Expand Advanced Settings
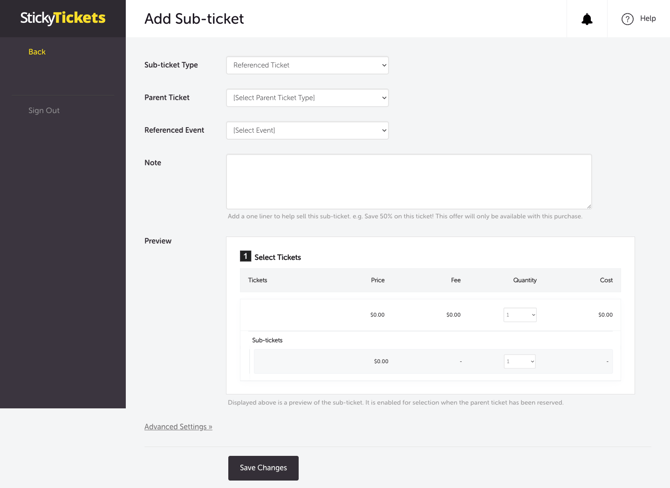Viewport: 670px width, 488px height. (x=178, y=426)
